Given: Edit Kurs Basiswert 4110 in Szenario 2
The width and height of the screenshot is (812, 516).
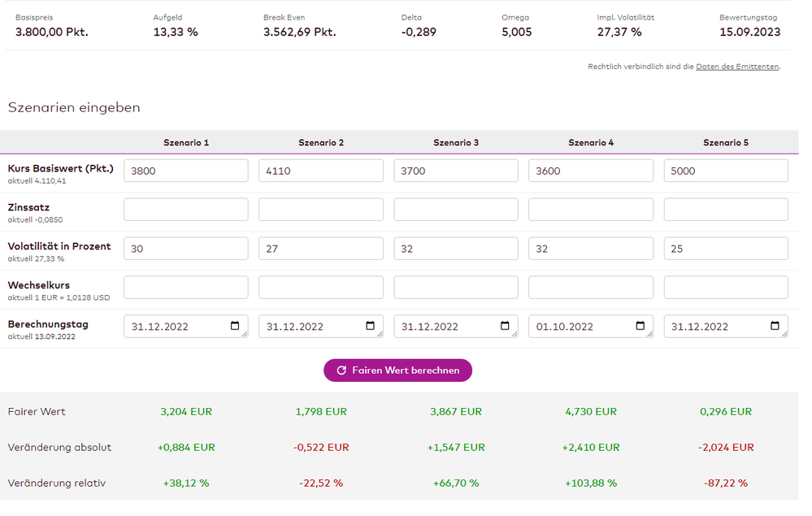Looking at the screenshot, I should pos(320,171).
